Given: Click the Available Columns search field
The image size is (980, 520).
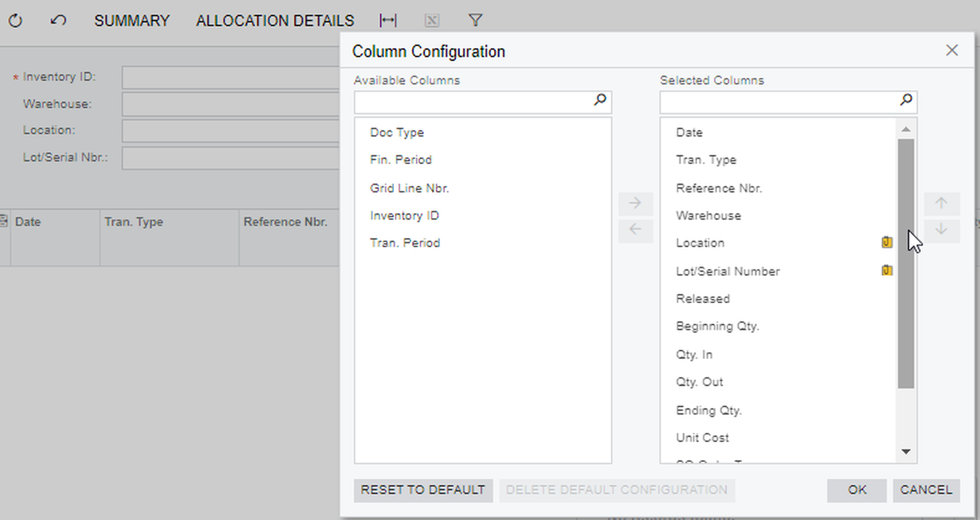Looking at the screenshot, I should tap(472, 102).
